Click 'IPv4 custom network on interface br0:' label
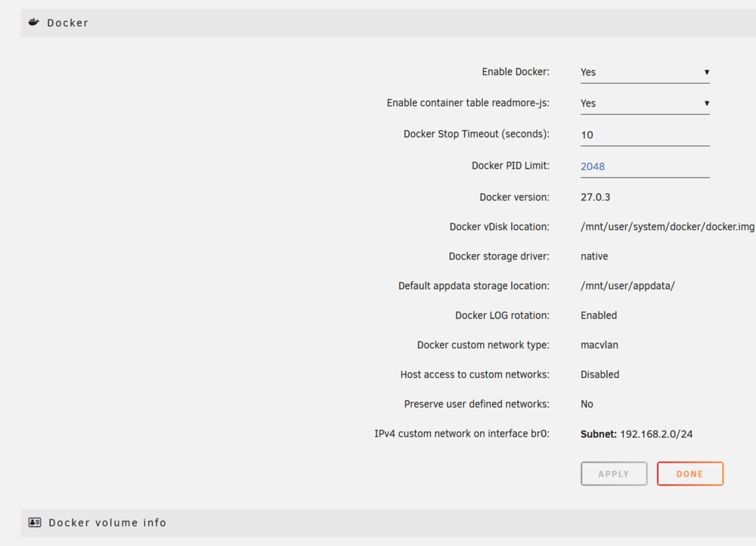Viewport: 756px width, 546px height. 462,433
